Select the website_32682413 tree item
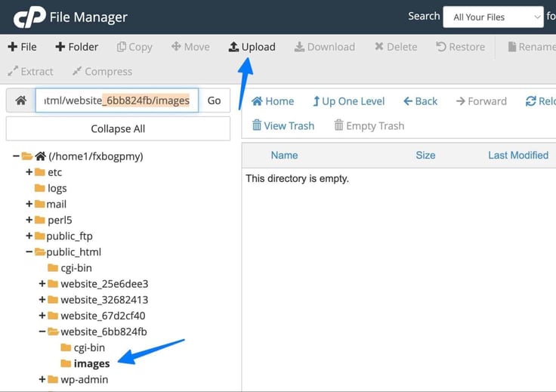This screenshot has height=392, width=556. click(x=104, y=300)
